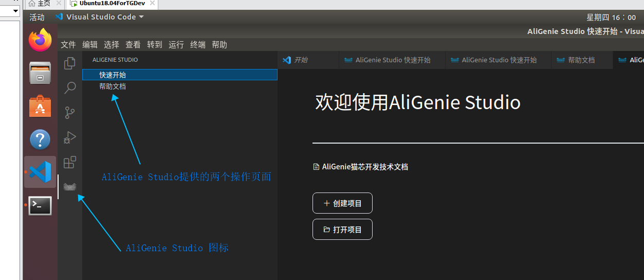
Task: Open the Run and Debug view
Action: point(69,137)
